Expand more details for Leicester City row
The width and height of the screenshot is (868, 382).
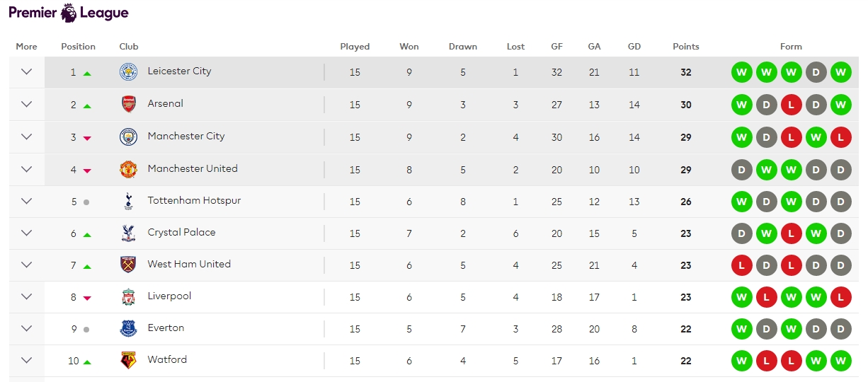27,71
